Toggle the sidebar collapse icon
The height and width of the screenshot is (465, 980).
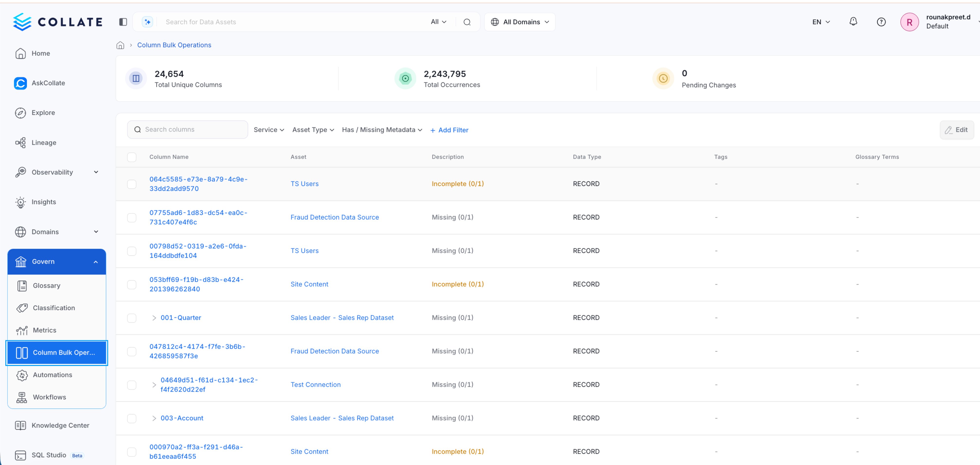pos(123,22)
